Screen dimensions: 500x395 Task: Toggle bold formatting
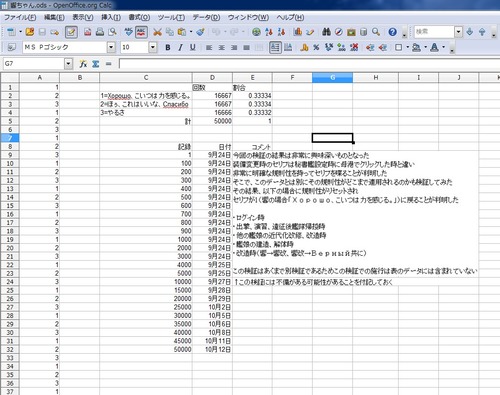pyautogui.click(x=168, y=47)
